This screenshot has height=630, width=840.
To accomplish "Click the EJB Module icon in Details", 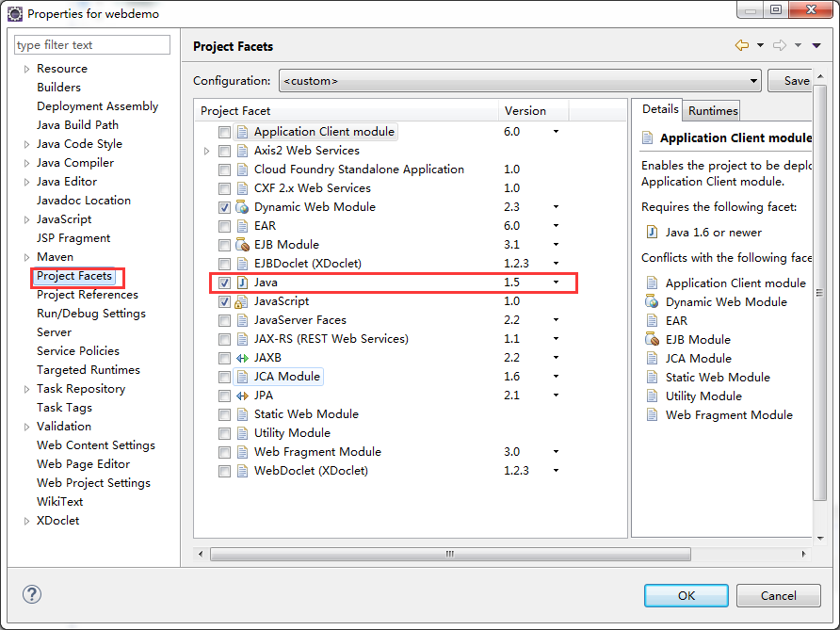I will 652,339.
